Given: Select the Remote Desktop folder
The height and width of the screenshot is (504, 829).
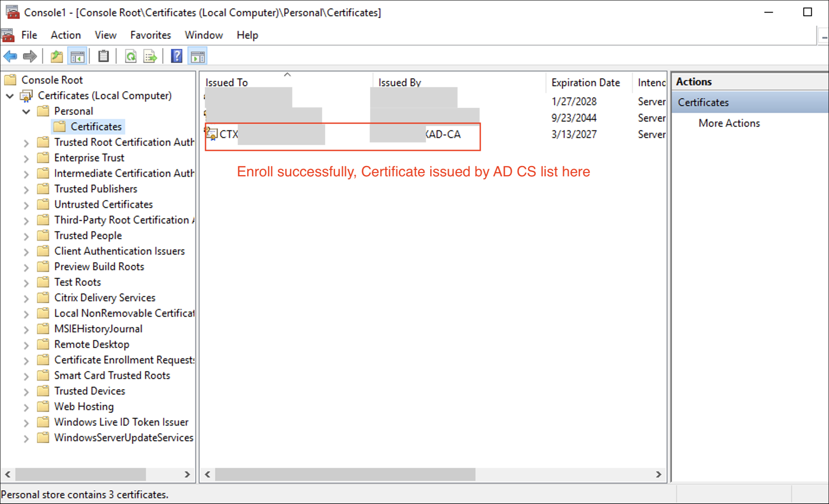Looking at the screenshot, I should click(x=92, y=345).
